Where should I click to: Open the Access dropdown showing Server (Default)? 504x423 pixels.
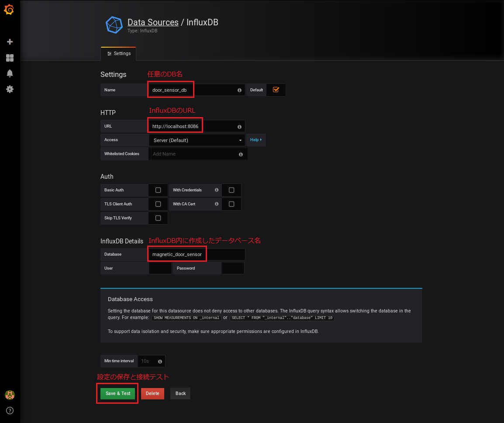197,140
